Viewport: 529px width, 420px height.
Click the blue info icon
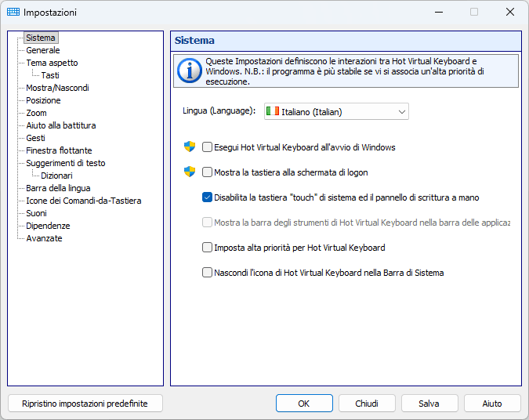[190, 71]
